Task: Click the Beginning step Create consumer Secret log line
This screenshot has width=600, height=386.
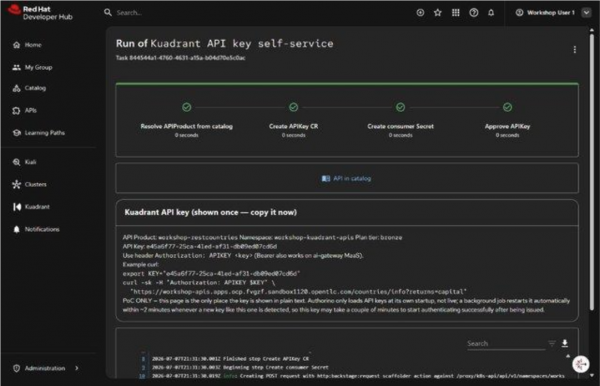Action: (x=240, y=367)
